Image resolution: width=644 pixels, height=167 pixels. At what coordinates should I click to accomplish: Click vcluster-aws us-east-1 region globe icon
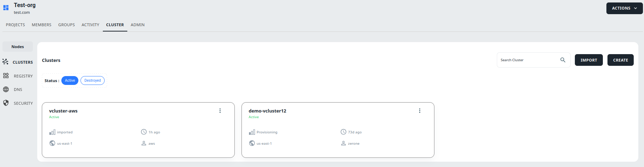tap(52, 143)
